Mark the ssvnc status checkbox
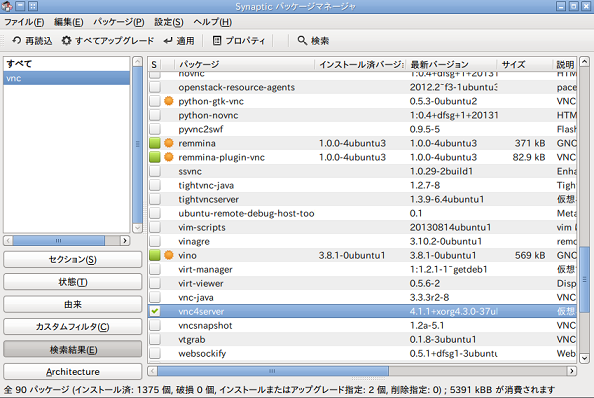The image size is (594, 398). [155, 171]
